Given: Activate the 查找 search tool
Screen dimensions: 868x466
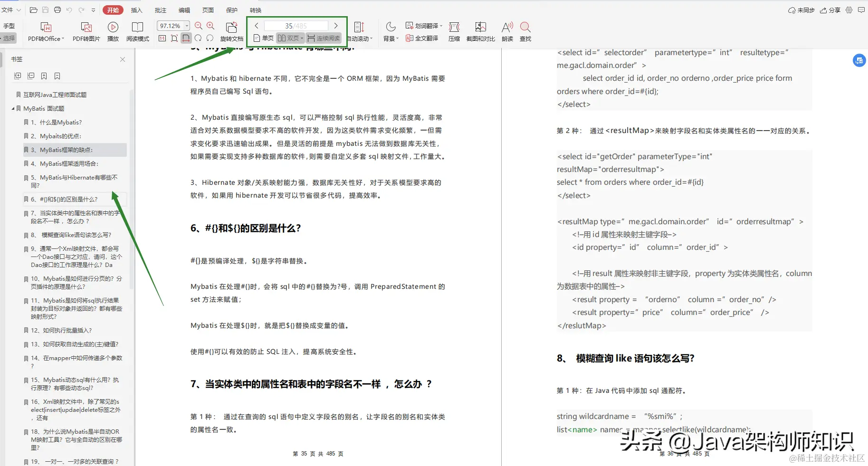Looking at the screenshot, I should click(x=525, y=31).
